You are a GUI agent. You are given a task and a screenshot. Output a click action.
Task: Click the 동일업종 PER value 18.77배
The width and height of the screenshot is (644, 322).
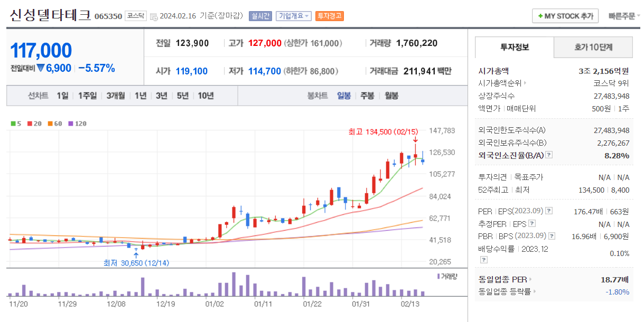(x=615, y=279)
